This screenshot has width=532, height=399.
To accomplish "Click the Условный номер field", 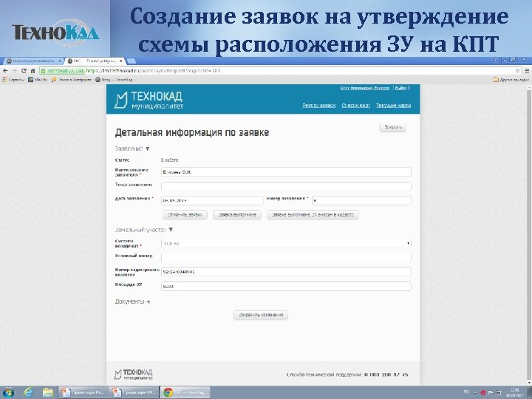I will point(286,258).
